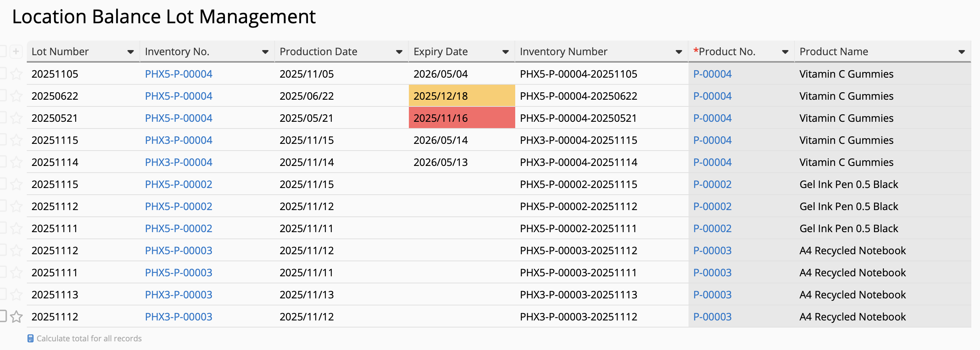
Task: Click Calculate total for all records
Action: (x=89, y=339)
